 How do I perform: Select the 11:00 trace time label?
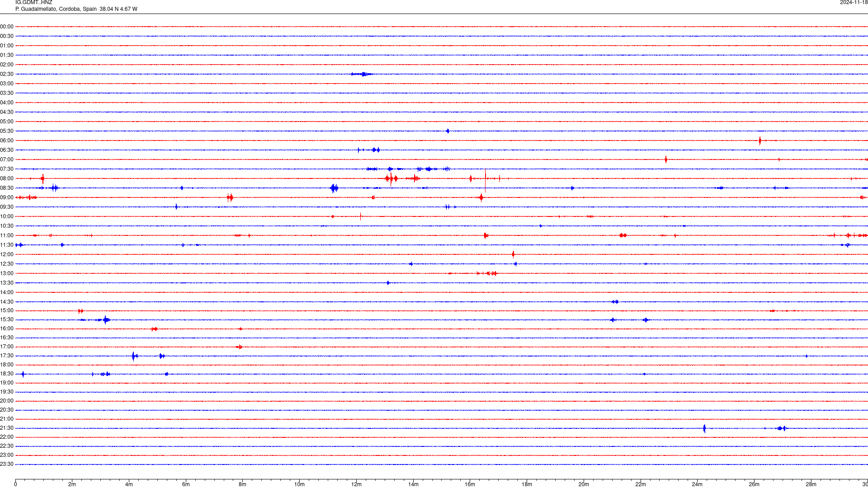pos(7,235)
